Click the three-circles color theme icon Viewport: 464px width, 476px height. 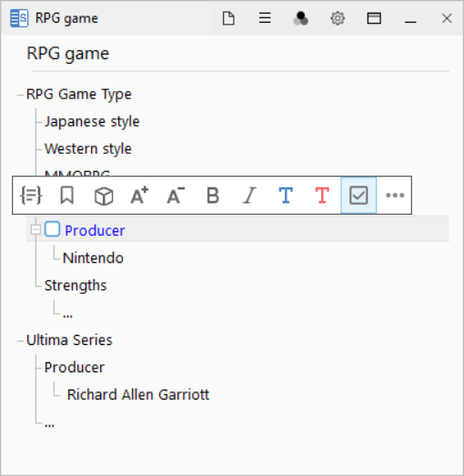tap(301, 18)
